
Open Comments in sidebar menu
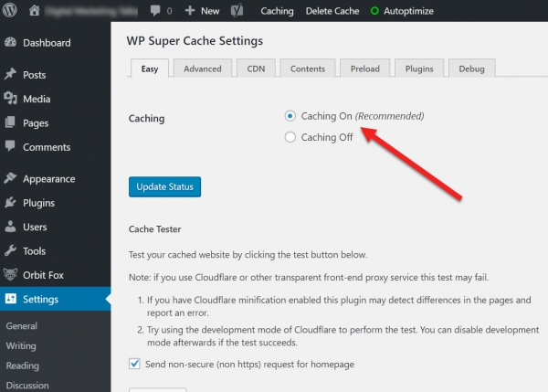(x=47, y=147)
